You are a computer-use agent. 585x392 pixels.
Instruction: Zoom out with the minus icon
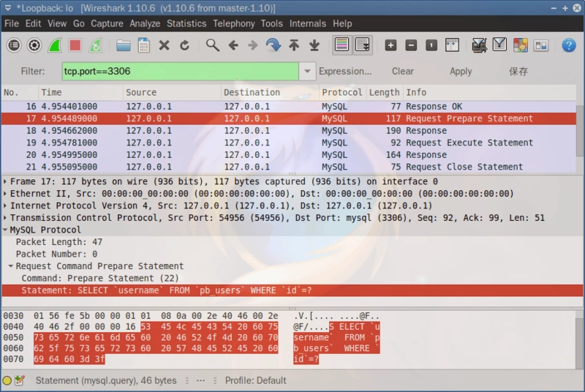(x=411, y=45)
